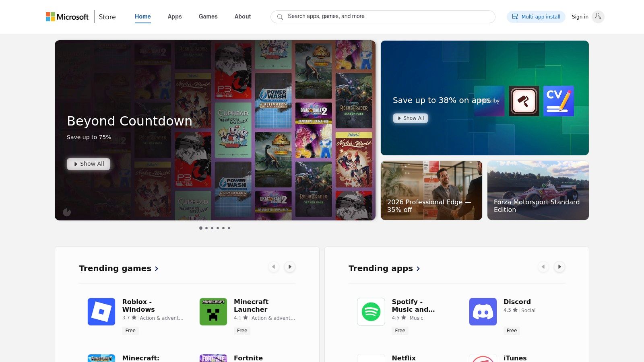The height and width of the screenshot is (362, 644).
Task: Select the first carousel page dot
Action: point(201,228)
